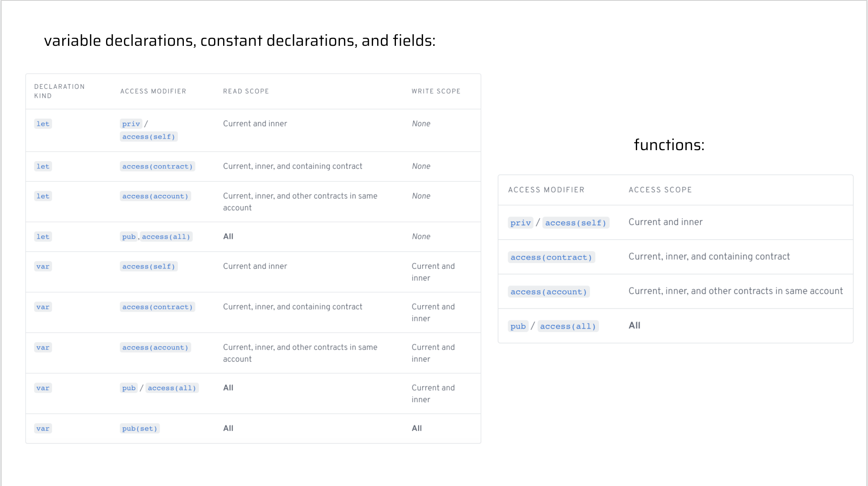The height and width of the screenshot is (486, 868).
Task: Click ACCESS MODIFIER header in functions table
Action: 546,190
